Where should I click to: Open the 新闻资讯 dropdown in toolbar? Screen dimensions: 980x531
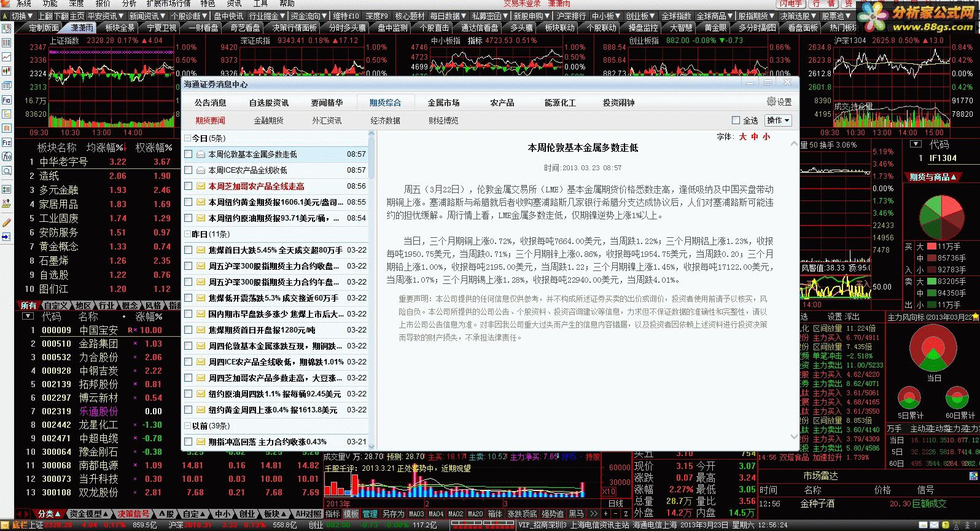point(147,16)
